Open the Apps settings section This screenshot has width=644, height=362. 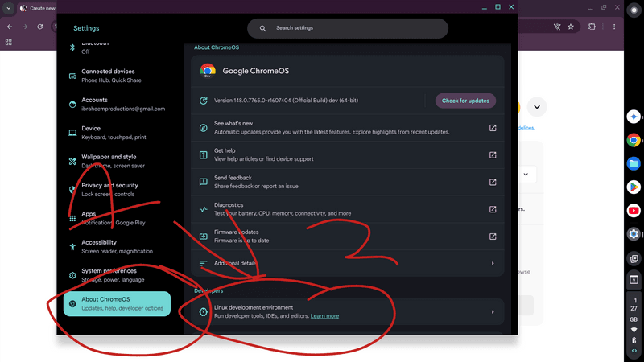point(117,218)
